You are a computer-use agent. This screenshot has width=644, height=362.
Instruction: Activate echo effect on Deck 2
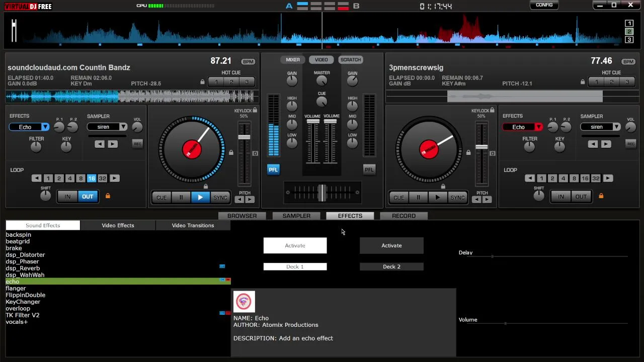391,245
